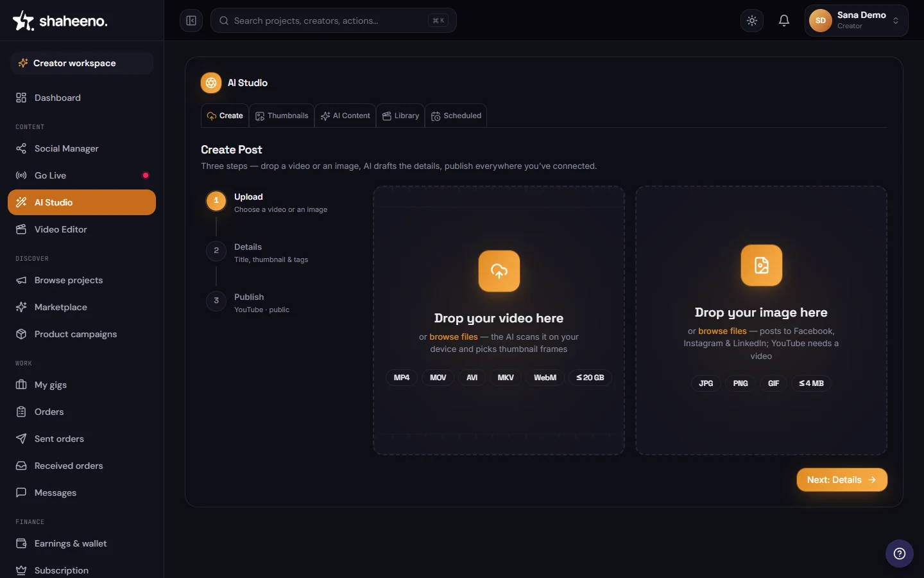Click the search projects input field
Image resolution: width=924 pixels, height=578 pixels.
coord(334,21)
